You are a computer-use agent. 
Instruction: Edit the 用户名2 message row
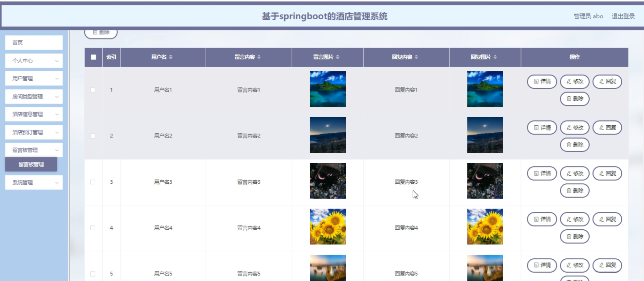575,128
